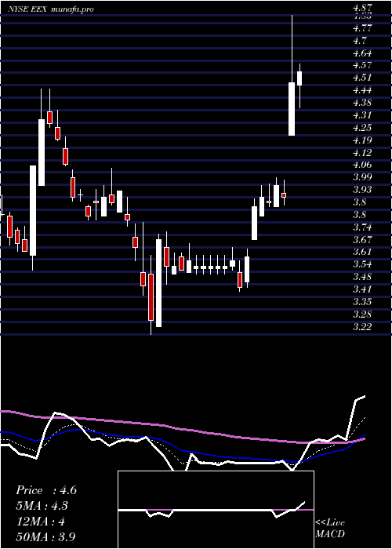Screen dimensions: 392x549
Task: Click the long red candle bottoming near 3.28
Action: (x=151, y=297)
